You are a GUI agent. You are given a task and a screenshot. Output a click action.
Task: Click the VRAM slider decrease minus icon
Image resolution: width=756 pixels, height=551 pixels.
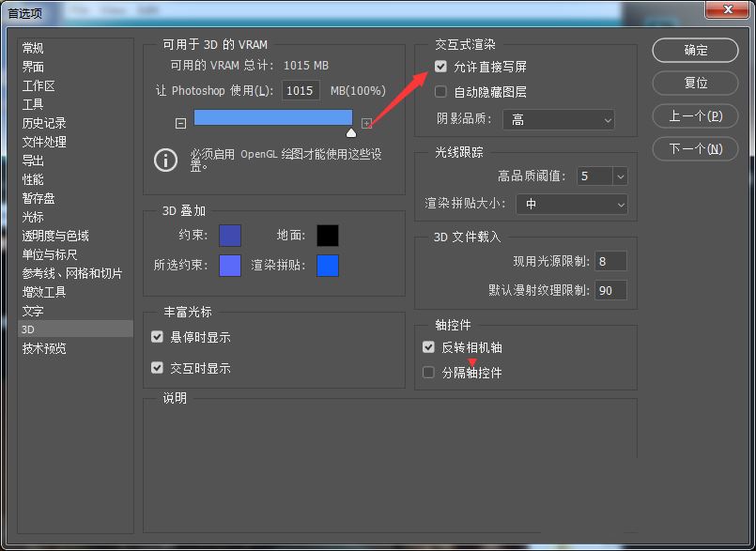(x=180, y=123)
